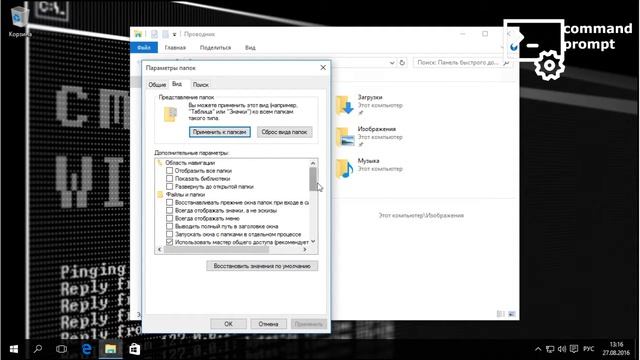The image size is (640, 360).
Task: Click the Этот компьютер\Изображения path text
Action: 421,216
